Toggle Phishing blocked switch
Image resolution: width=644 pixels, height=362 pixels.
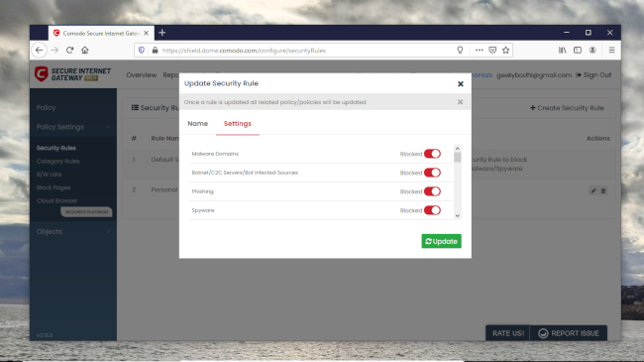click(432, 191)
